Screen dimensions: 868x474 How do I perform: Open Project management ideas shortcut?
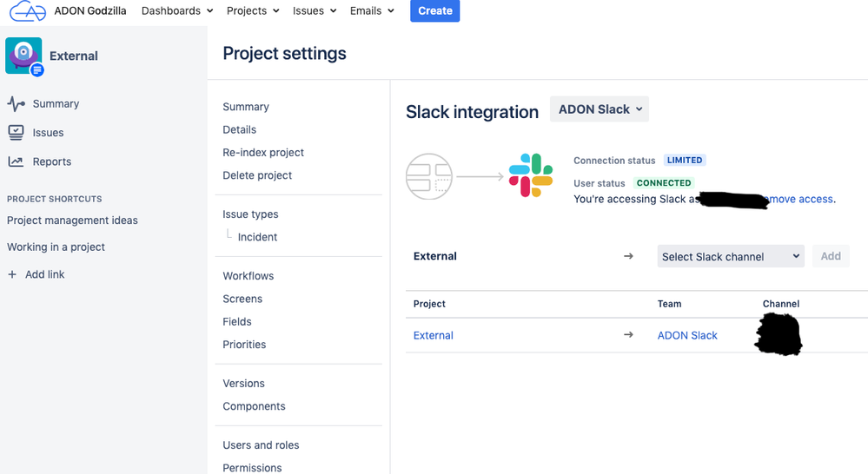tap(72, 221)
